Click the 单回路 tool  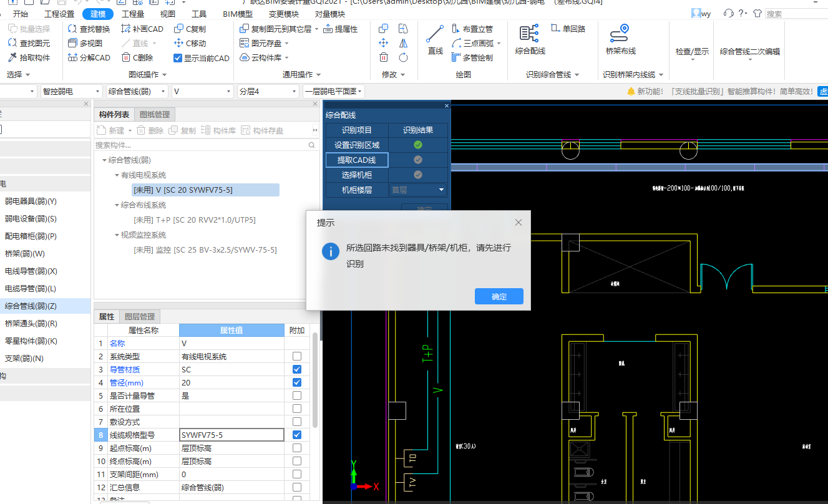[x=568, y=29]
